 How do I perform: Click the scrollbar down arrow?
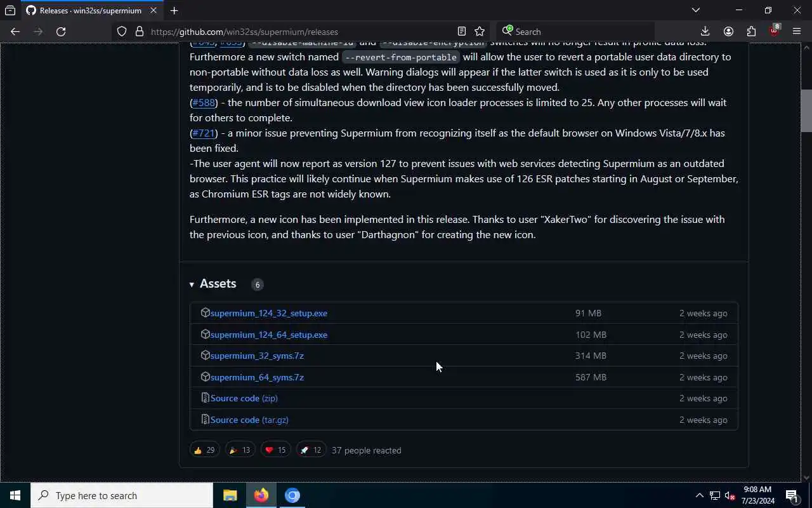(x=806, y=478)
